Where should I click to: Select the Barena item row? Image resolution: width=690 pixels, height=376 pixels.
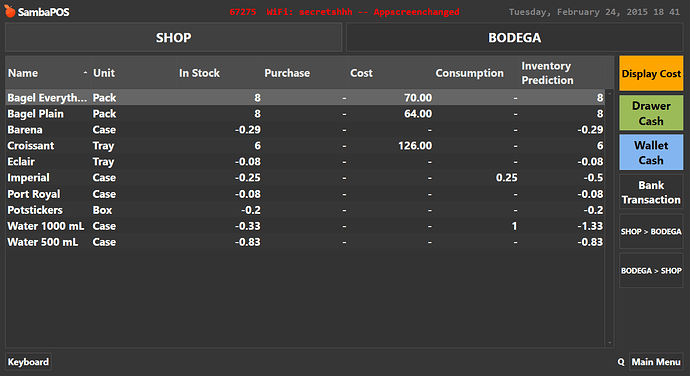click(305, 129)
